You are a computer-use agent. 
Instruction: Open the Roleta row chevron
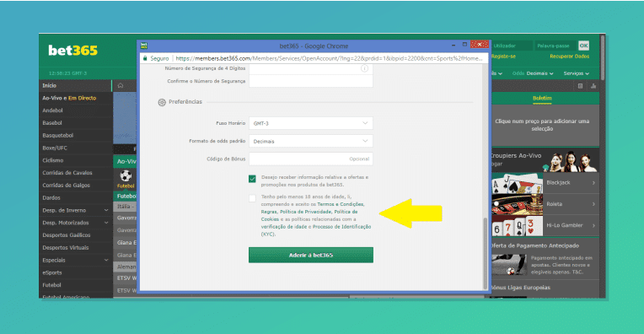point(593,204)
